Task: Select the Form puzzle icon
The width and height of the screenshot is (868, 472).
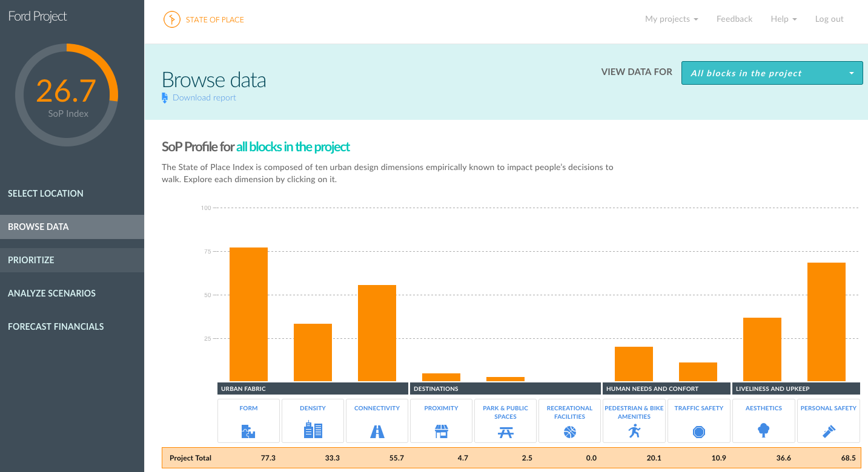Action: [248, 431]
